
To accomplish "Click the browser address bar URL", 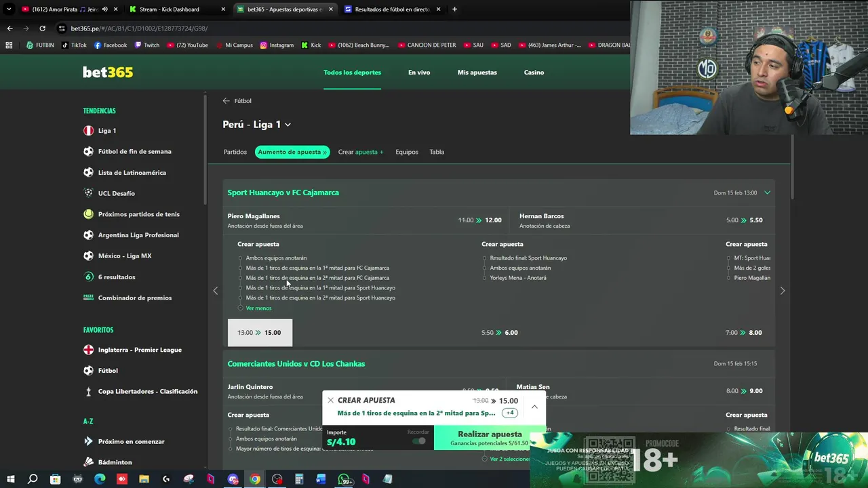I will coord(139,28).
